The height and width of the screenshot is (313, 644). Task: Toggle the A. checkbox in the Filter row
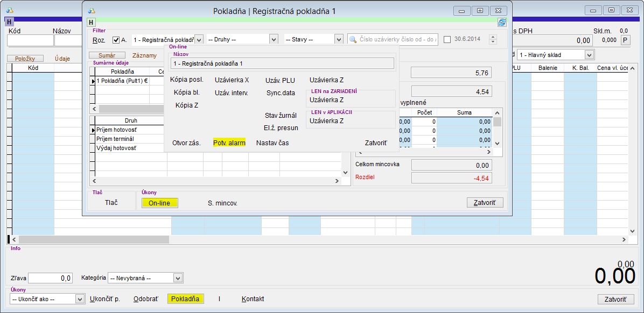tap(116, 40)
